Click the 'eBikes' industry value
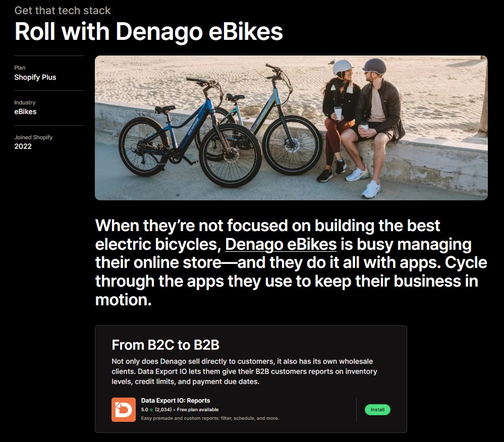Screen dimensions: 504x442 pos(25,112)
